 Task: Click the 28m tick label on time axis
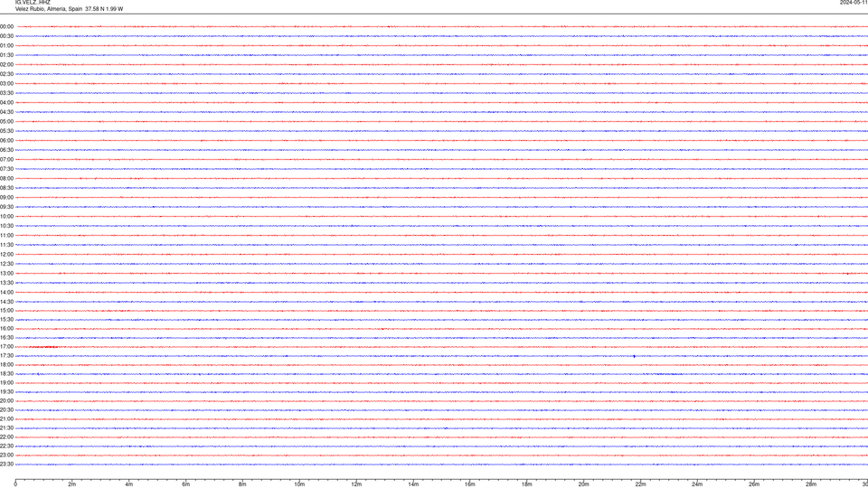tap(811, 484)
